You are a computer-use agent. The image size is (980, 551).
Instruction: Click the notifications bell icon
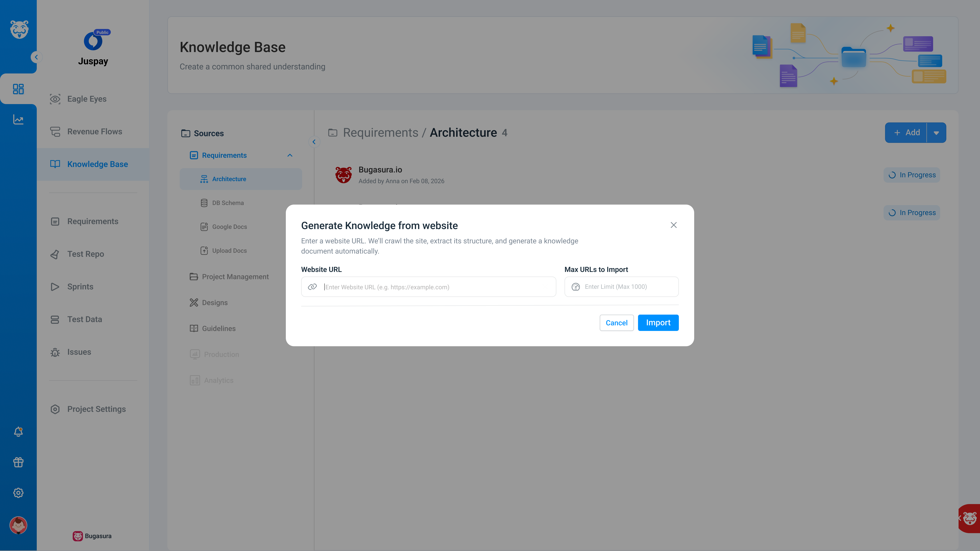point(18,432)
